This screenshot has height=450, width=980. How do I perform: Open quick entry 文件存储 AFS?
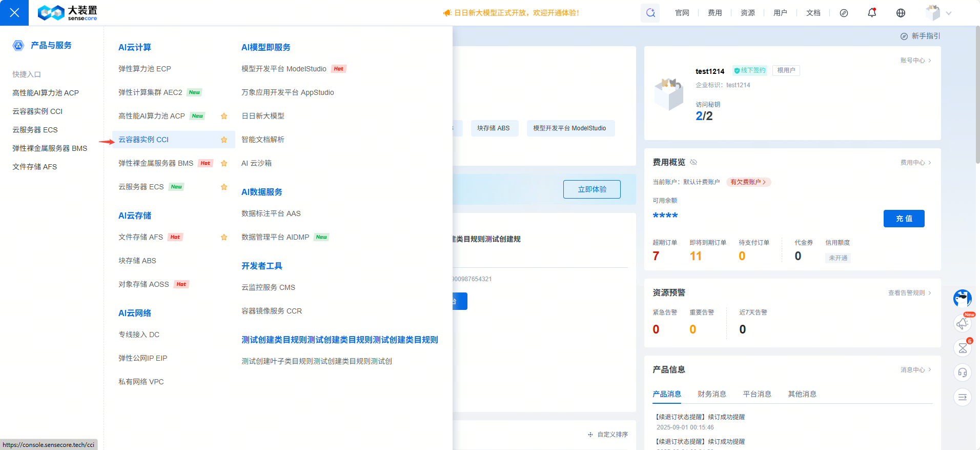(x=35, y=167)
